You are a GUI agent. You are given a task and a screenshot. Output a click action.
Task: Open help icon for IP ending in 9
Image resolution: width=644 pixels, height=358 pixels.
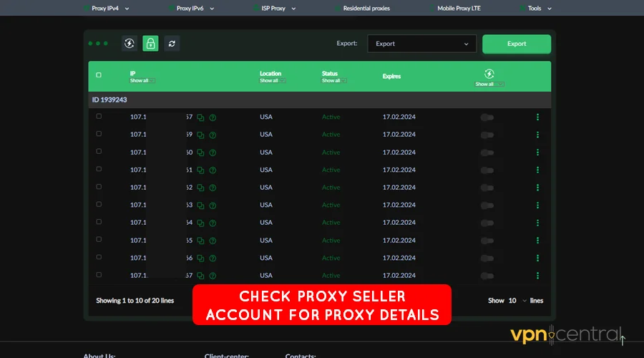(x=213, y=135)
